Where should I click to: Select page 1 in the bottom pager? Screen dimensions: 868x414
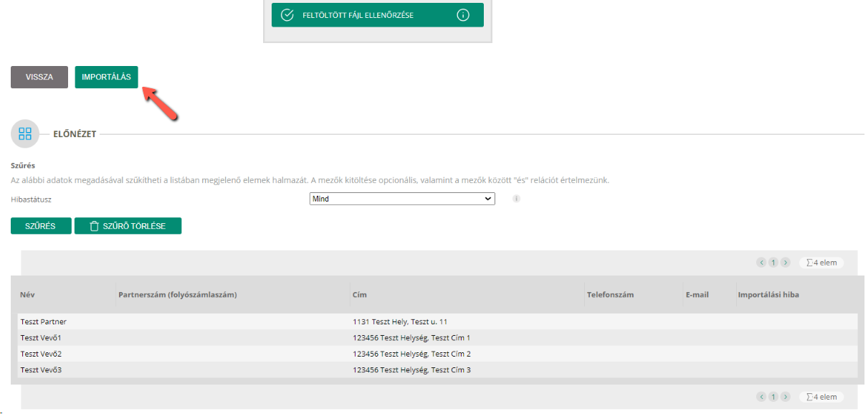coord(773,397)
